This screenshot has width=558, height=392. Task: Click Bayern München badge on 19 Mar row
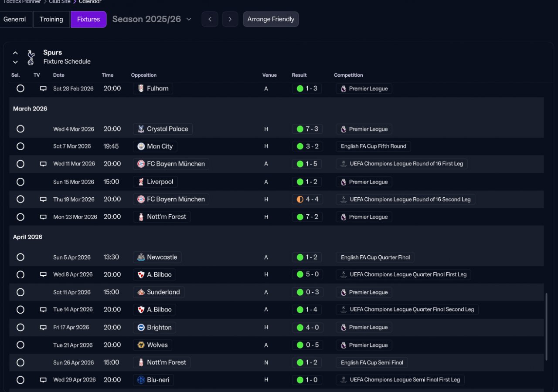coord(141,199)
